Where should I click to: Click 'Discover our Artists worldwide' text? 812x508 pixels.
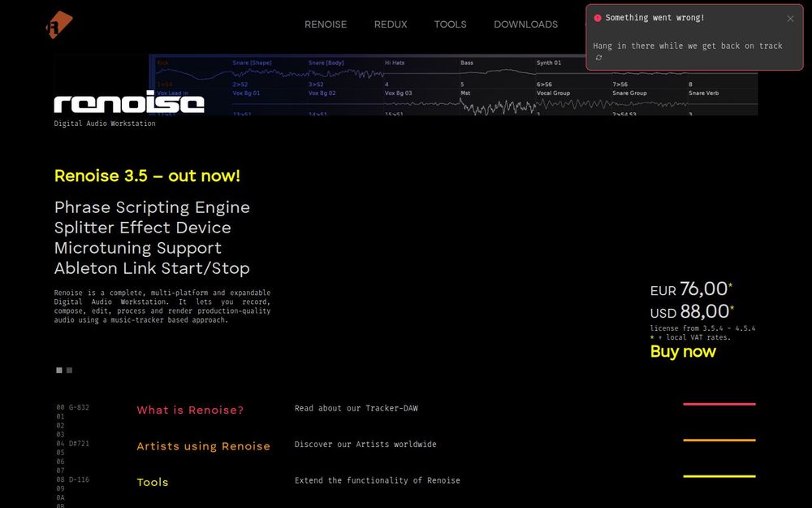(x=365, y=445)
